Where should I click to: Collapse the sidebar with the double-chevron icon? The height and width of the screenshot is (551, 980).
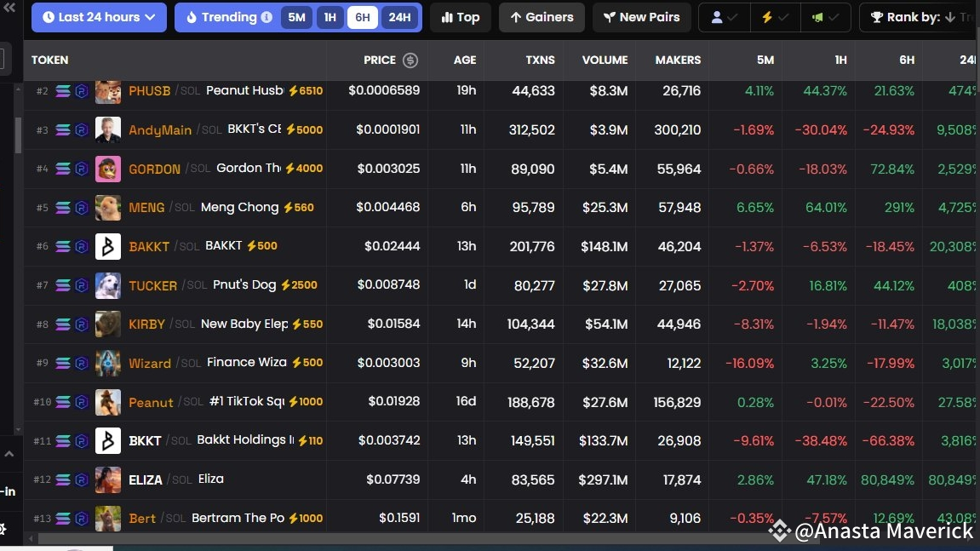coord(9,8)
